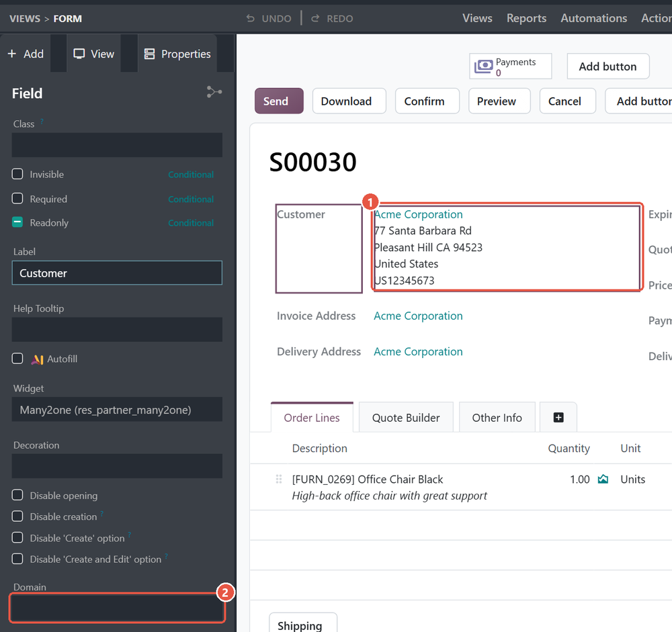This screenshot has height=632, width=672.
Task: Switch to the Properties tab
Action: point(177,54)
